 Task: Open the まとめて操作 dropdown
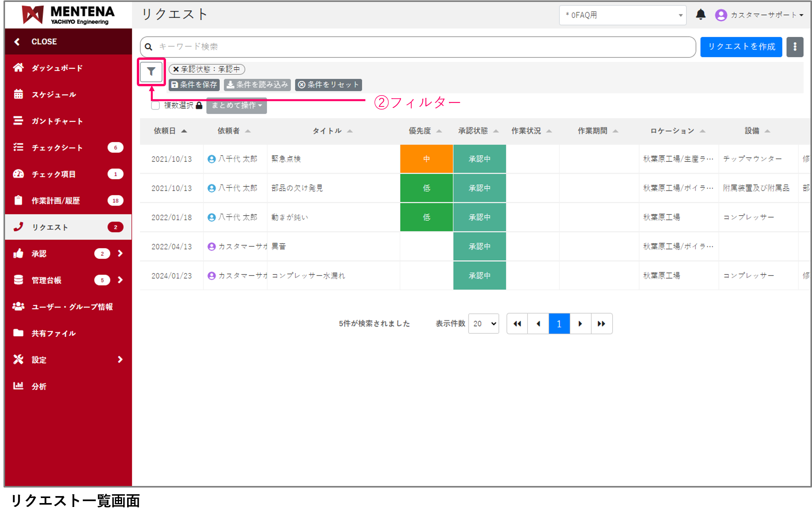coord(236,105)
